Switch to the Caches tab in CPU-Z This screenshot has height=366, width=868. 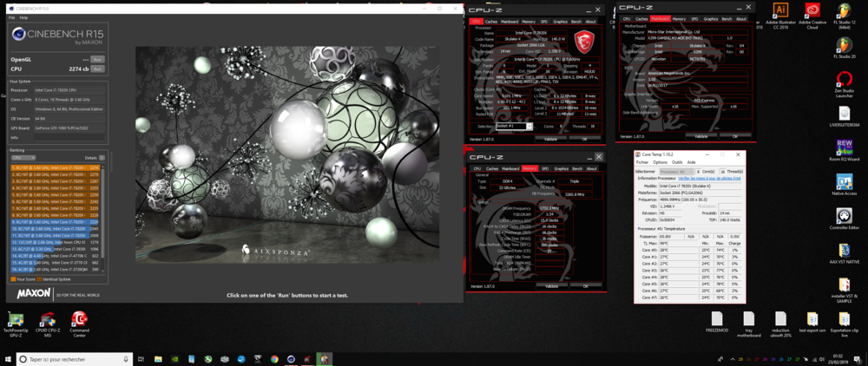[491, 22]
